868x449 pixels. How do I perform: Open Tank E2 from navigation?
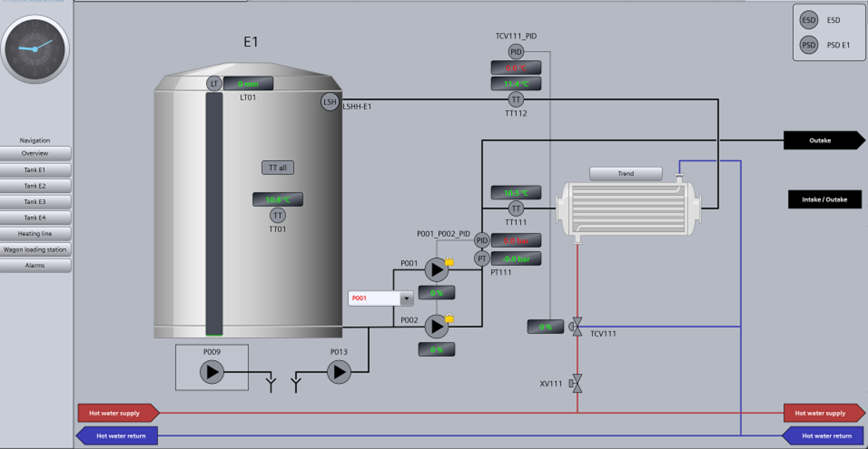click(x=35, y=186)
